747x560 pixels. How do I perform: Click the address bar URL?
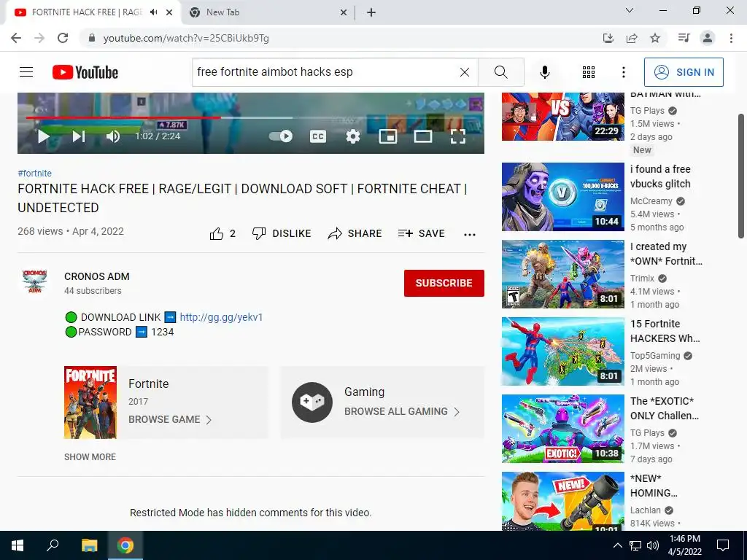[186, 38]
